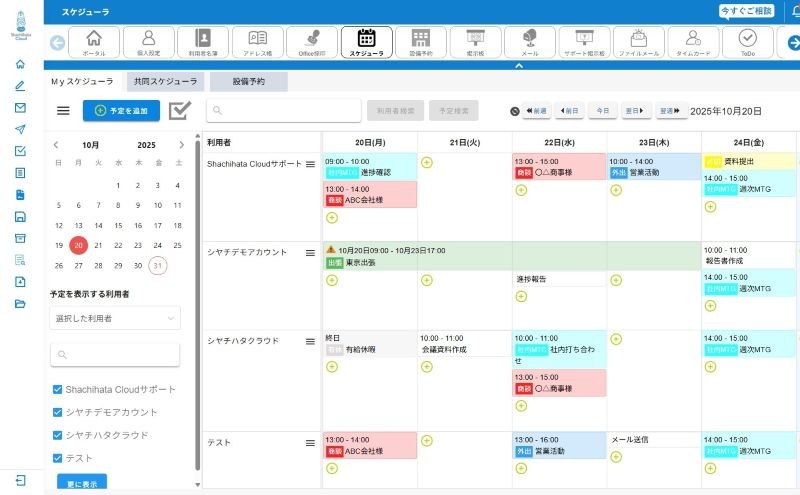Click the Office印印 stamp icon
This screenshot has width=800, height=495.
pos(312,41)
